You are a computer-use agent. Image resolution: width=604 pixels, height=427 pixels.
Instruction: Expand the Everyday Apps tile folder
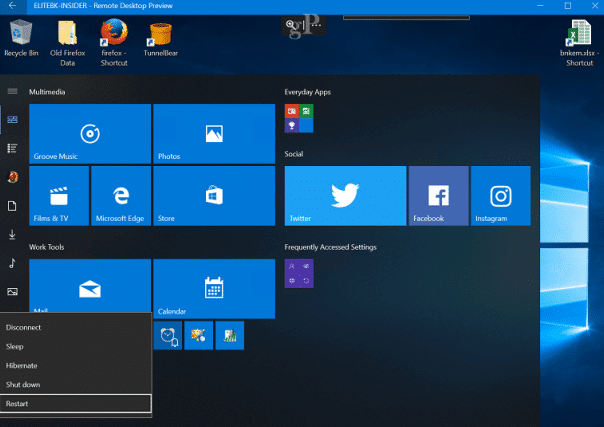click(299, 119)
